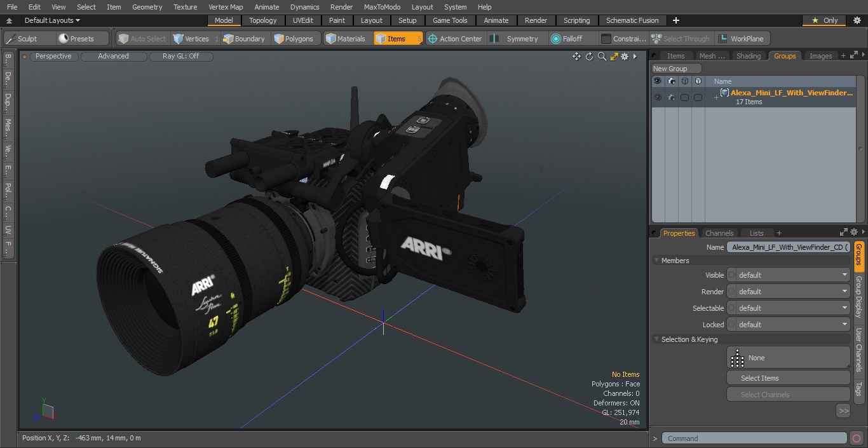The height and width of the screenshot is (448, 868).
Task: Click the double-arrow more button in Properties
Action: [843, 411]
